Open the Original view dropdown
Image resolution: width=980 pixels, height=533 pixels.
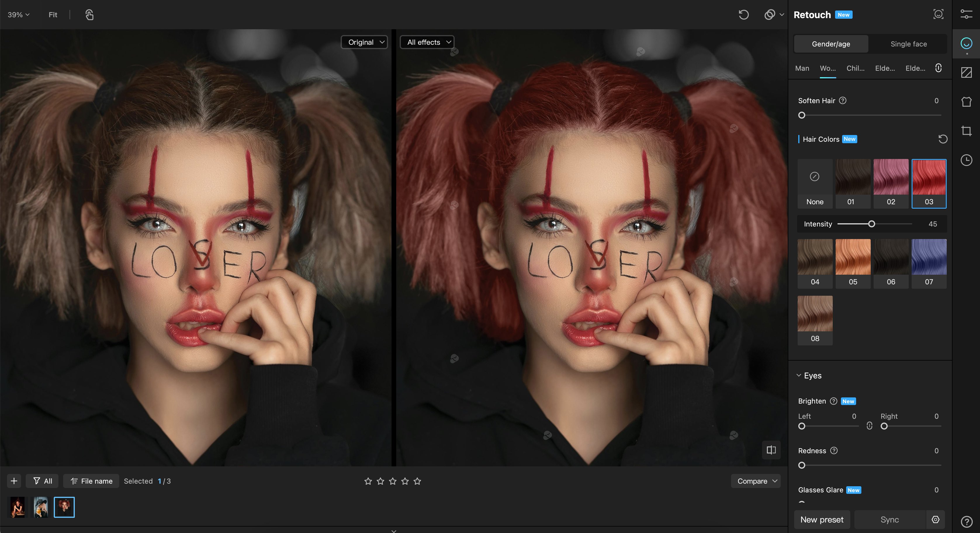click(x=364, y=42)
